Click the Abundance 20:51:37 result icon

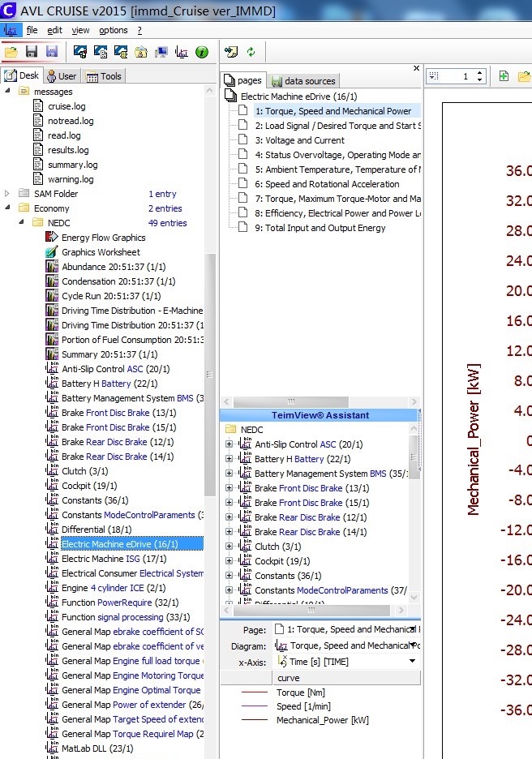click(52, 267)
